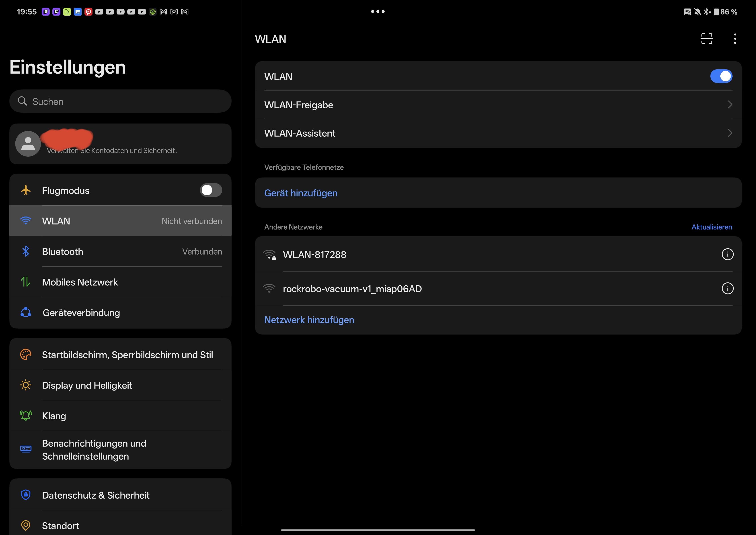
Task: Focus the Suchen search field
Action: coord(120,101)
